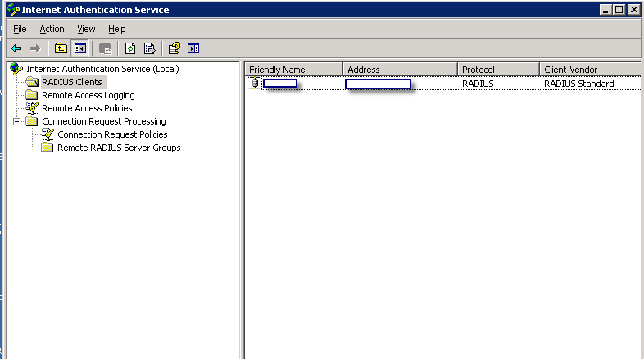
Task: Click the Up one level folder icon
Action: point(61,48)
